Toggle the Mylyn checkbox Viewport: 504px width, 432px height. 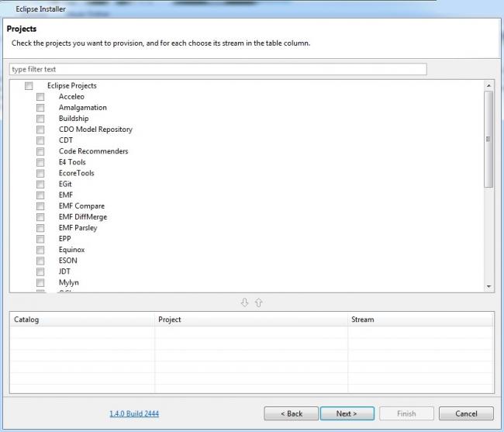40,282
